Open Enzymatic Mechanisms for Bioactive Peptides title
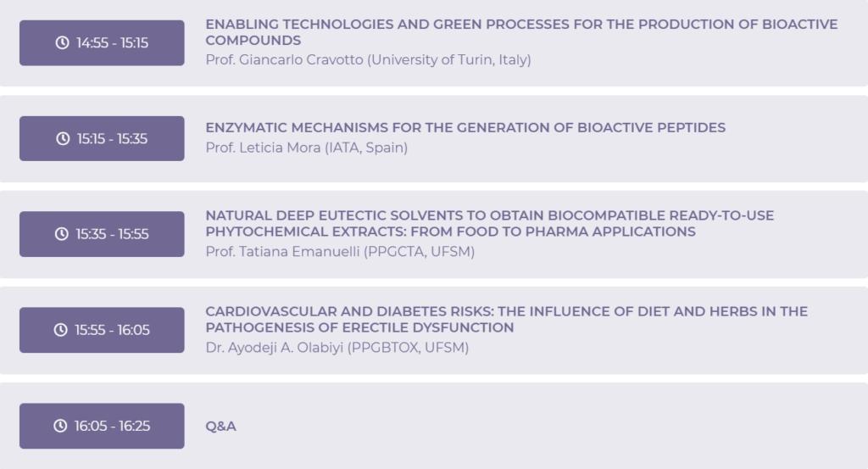This screenshot has height=469, width=868. pos(465,128)
